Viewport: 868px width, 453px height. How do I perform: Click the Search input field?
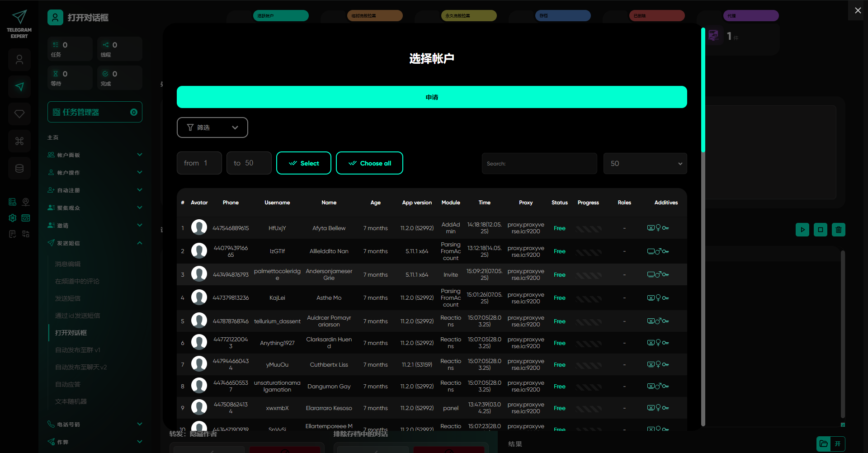pyautogui.click(x=539, y=164)
